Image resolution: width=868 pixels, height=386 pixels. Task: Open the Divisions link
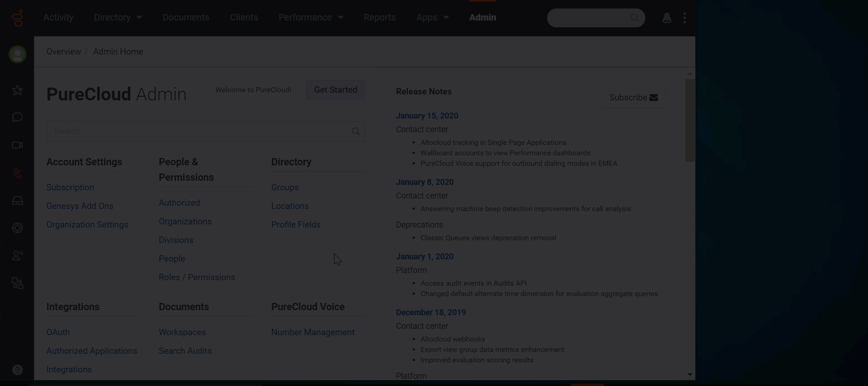(x=176, y=240)
